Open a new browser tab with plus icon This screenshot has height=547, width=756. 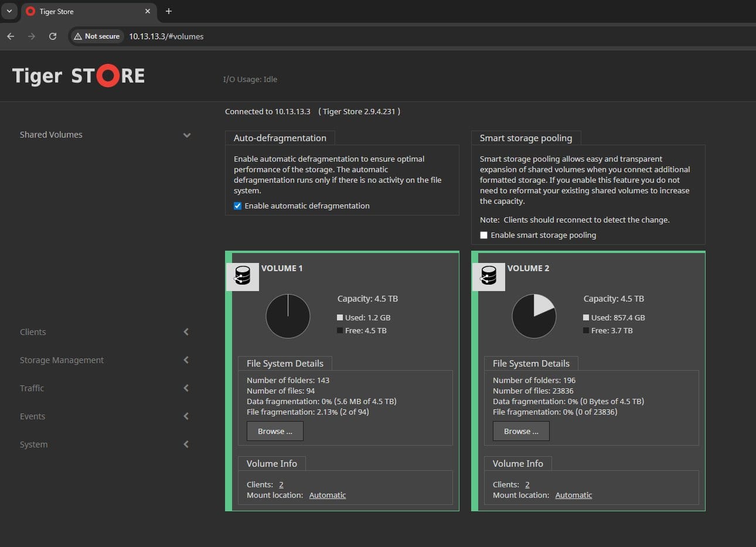[x=169, y=11]
